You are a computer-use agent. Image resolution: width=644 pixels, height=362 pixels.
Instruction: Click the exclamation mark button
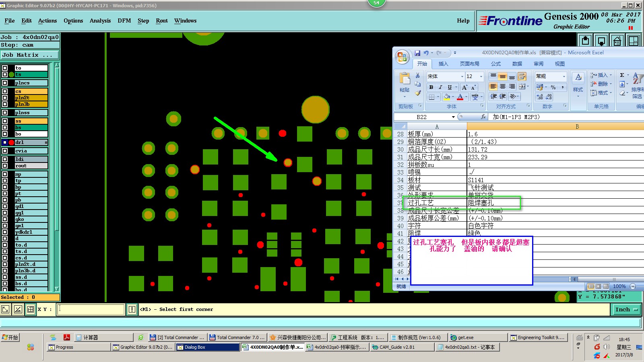click(x=132, y=309)
